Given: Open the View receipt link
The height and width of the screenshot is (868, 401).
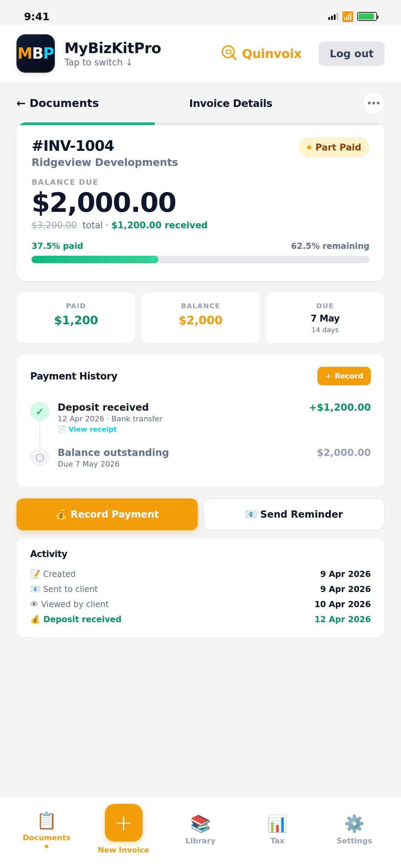Looking at the screenshot, I should tap(92, 429).
